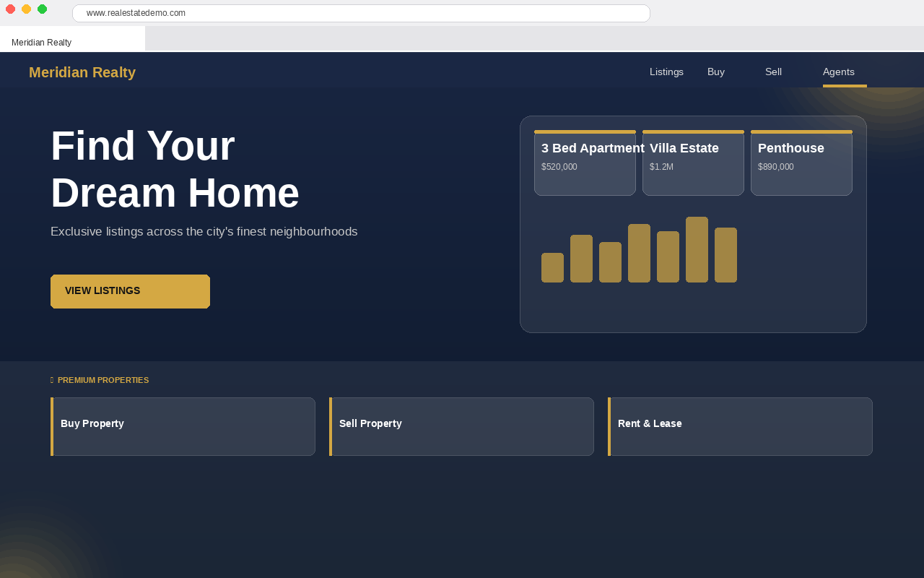Click the browser address bar
This screenshot has width=924, height=578.
361,13
